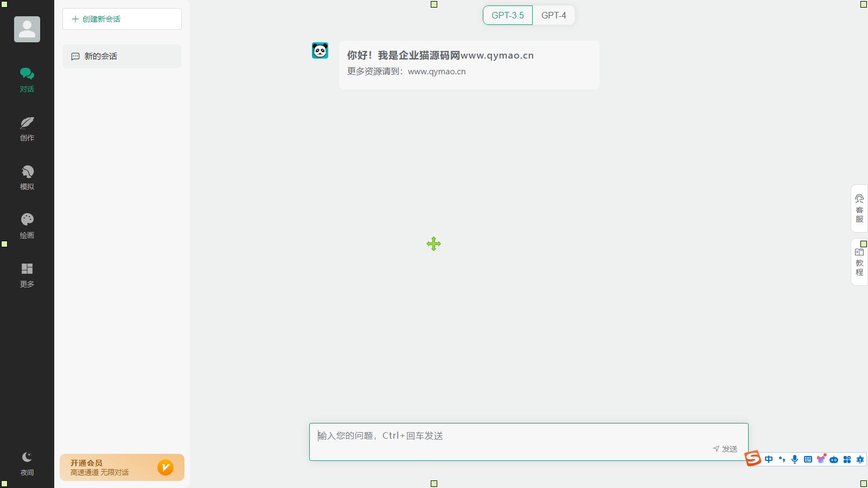Open the 客服 customer service panel
This screenshot has height=488, width=868.
pyautogui.click(x=859, y=209)
